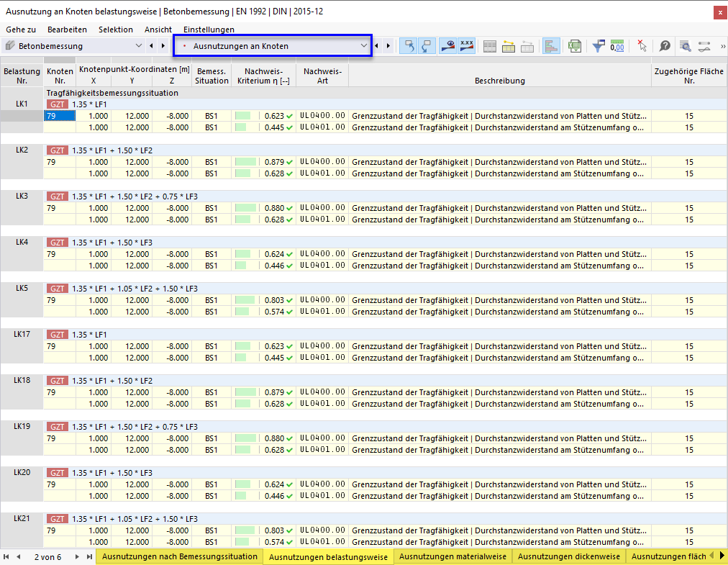Click the GZT badge in the LK5 row

pos(57,289)
